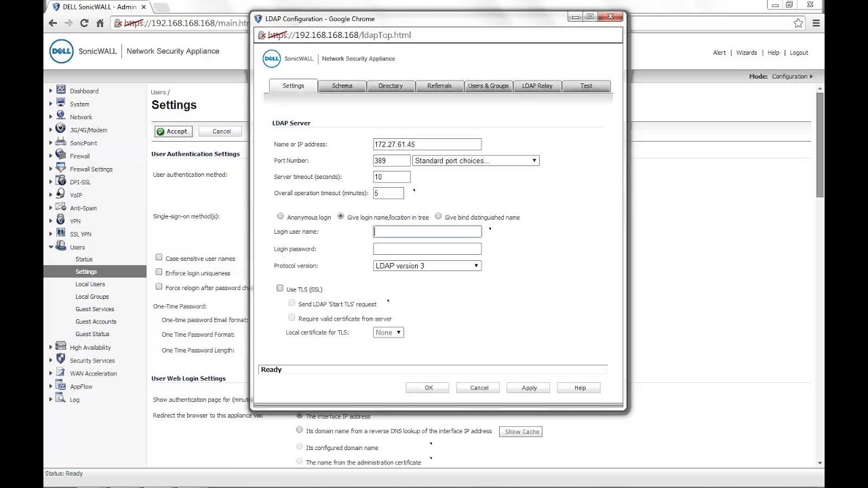The width and height of the screenshot is (868, 488).
Task: Open the Users sidebar icon
Action: [x=61, y=247]
